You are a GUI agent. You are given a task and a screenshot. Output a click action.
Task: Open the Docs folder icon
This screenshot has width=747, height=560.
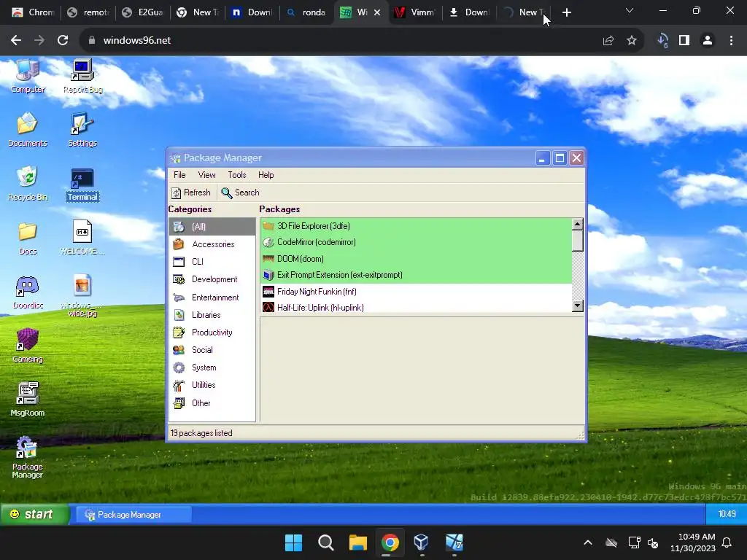28,238
